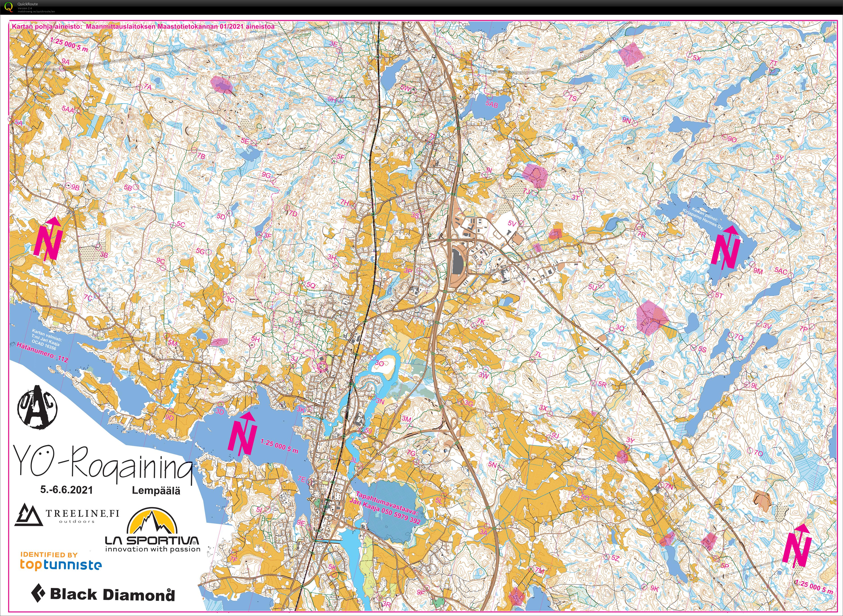Click control label 7F
843x616 pixels.
click(233, 559)
